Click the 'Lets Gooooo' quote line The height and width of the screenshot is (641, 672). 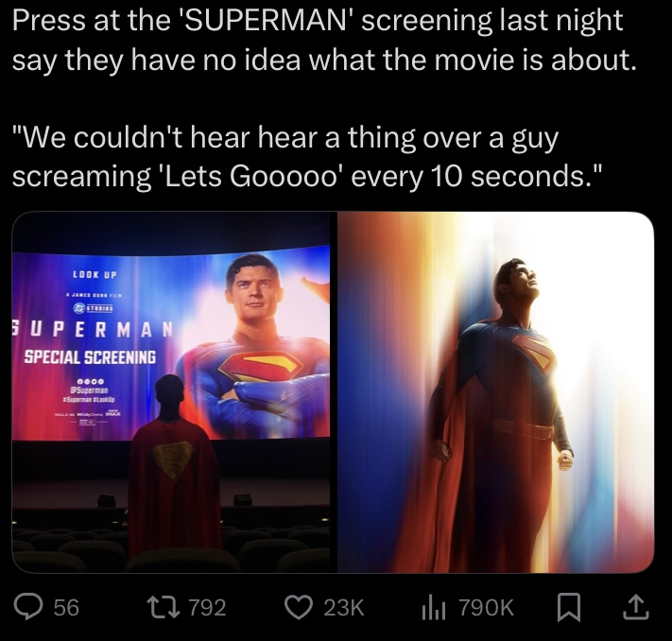307,175
